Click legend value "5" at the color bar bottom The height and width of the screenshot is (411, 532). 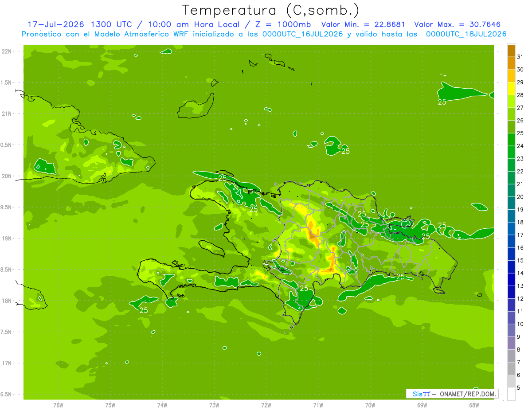(519, 388)
